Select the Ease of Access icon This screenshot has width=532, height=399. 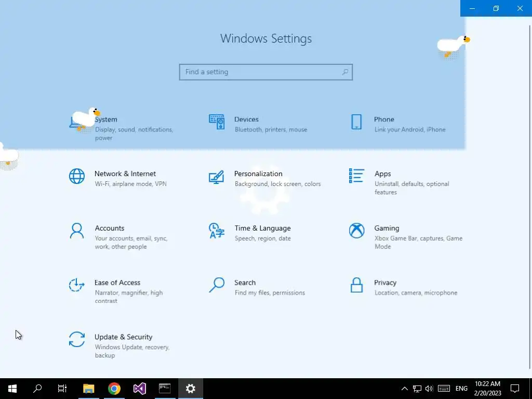[x=77, y=285]
